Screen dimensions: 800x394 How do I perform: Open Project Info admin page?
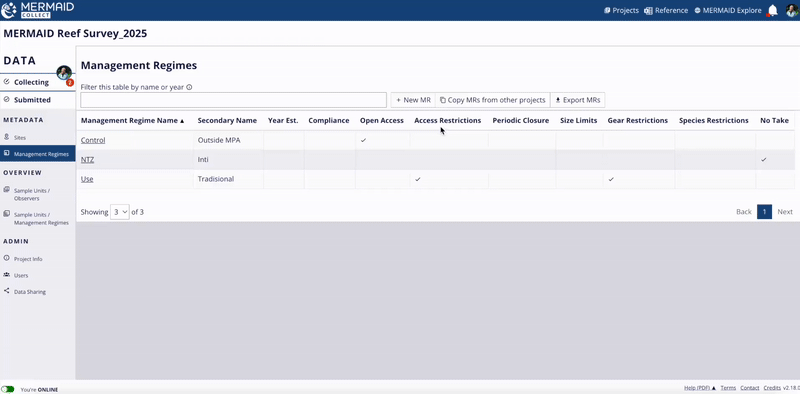[28, 259]
